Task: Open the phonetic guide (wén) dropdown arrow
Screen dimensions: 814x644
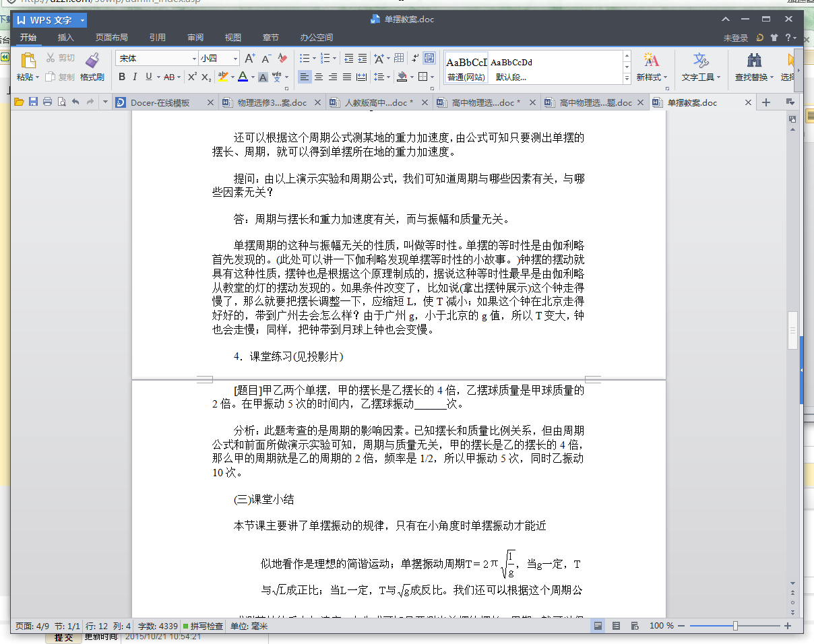Action: [x=286, y=77]
